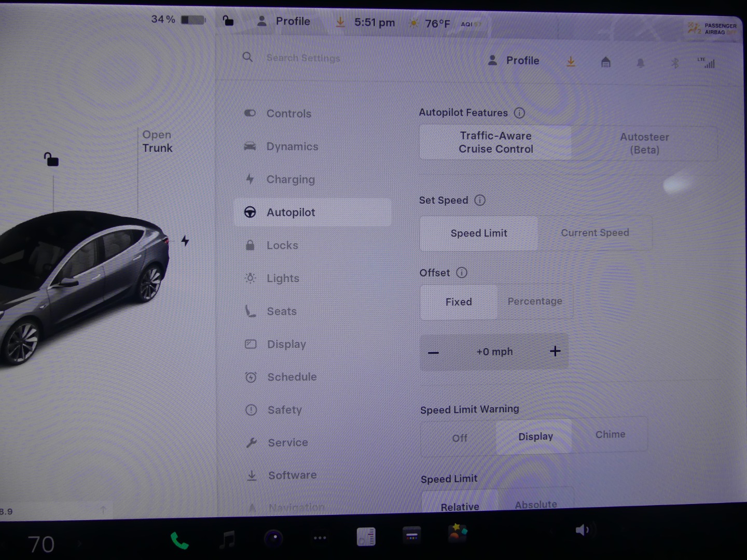The width and height of the screenshot is (747, 560).
Task: Open the phone app in bottom dock
Action: point(179,541)
